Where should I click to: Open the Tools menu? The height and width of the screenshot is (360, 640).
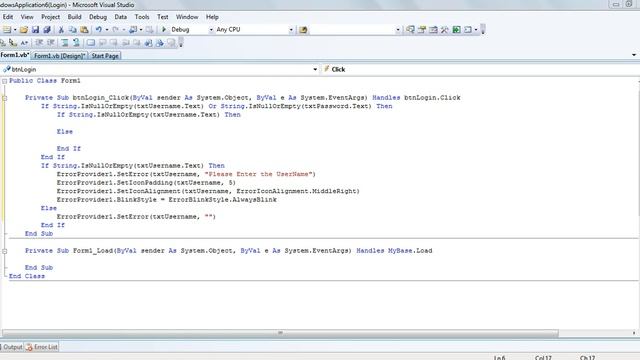pyautogui.click(x=142, y=17)
